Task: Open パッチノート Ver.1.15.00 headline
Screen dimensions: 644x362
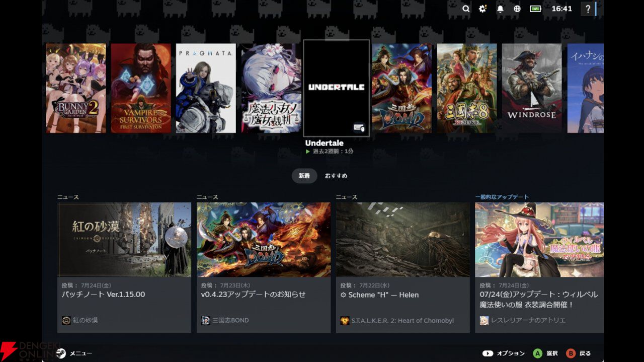Action: 103,295
